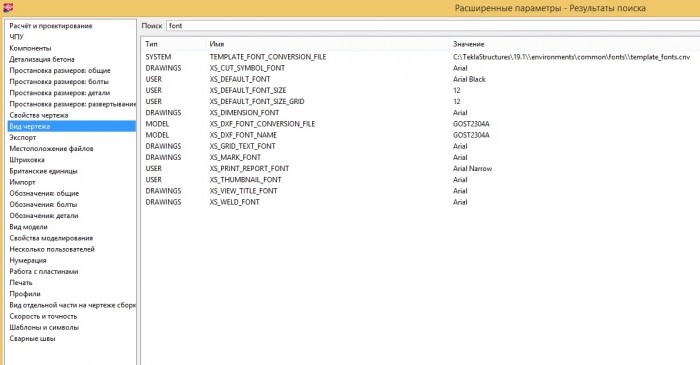700x365 pixels.
Task: Click the search field containing 'font'
Action: [x=433, y=26]
